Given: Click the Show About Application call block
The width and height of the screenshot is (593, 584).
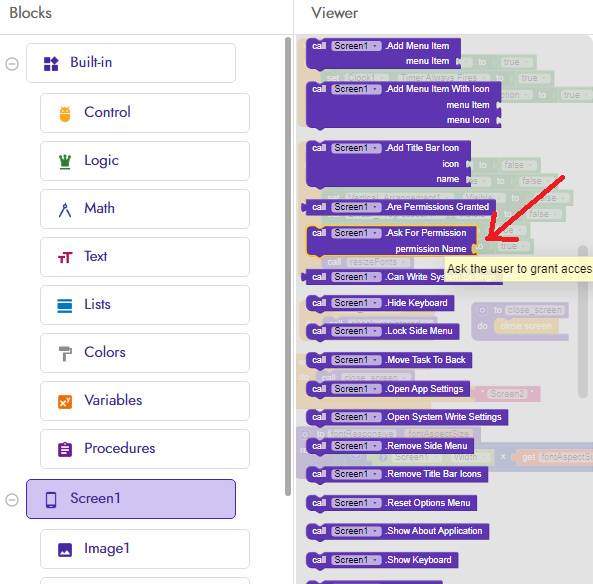Looking at the screenshot, I should tap(397, 531).
